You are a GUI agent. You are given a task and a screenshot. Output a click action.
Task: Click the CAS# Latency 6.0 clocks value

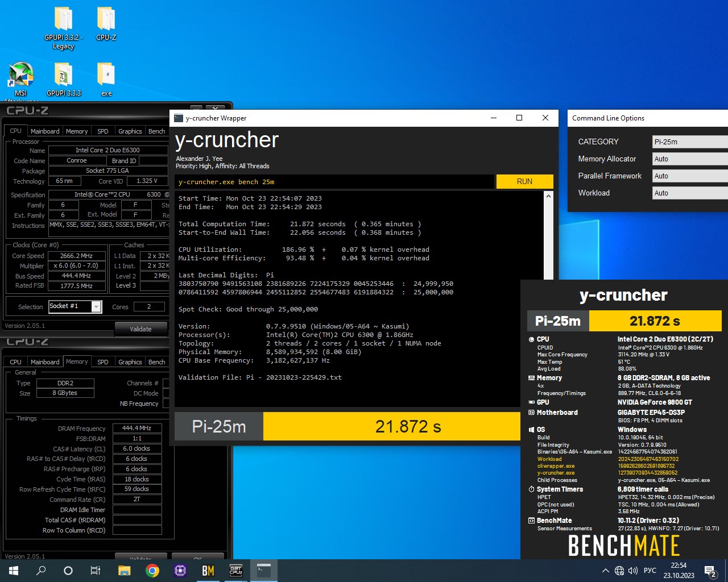(x=136, y=448)
